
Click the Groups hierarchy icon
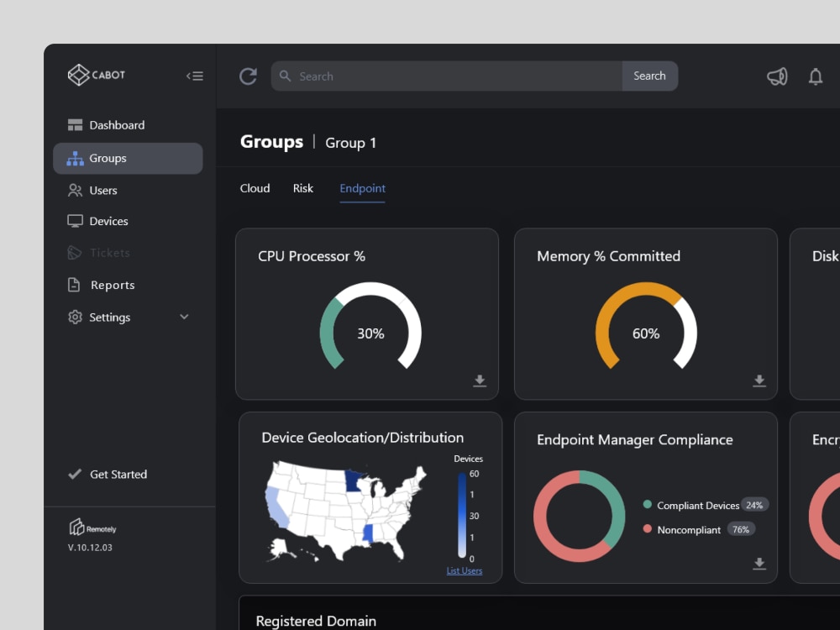[75, 158]
